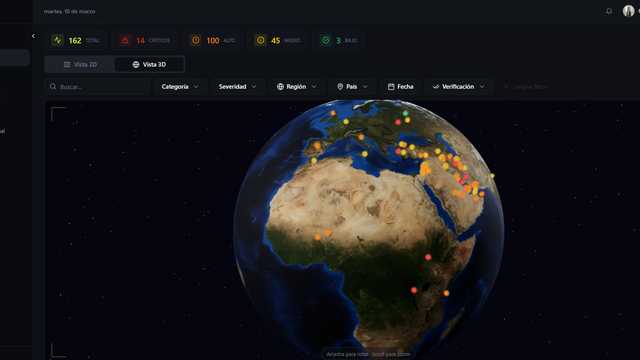Click the 100 high severity counter
640x360 pixels.
[x=213, y=40]
